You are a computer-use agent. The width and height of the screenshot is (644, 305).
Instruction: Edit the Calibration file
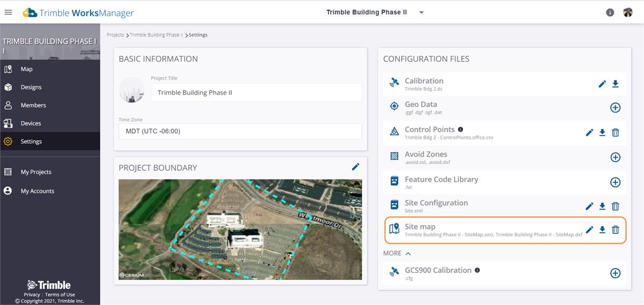[x=602, y=84]
